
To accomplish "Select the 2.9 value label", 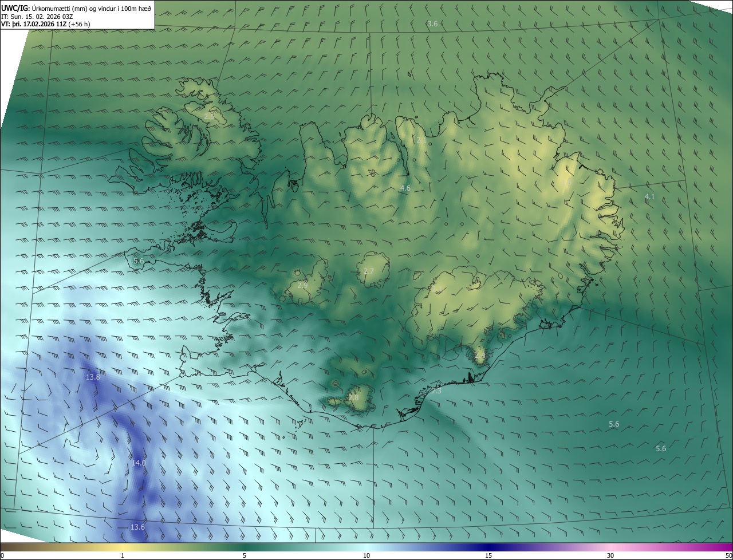I will (302, 285).
